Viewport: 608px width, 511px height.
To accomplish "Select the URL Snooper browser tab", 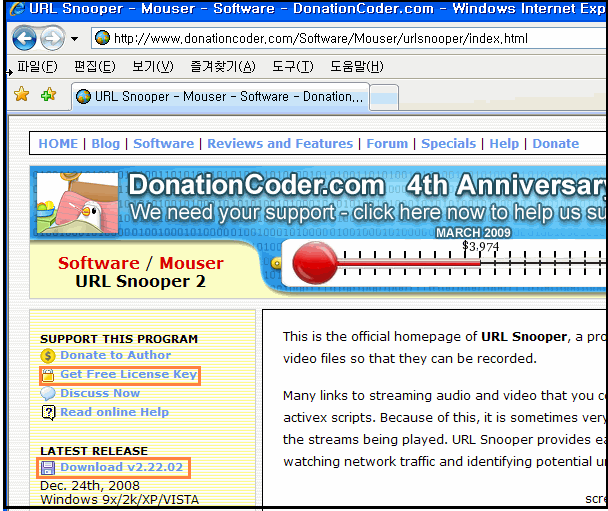I will point(220,97).
